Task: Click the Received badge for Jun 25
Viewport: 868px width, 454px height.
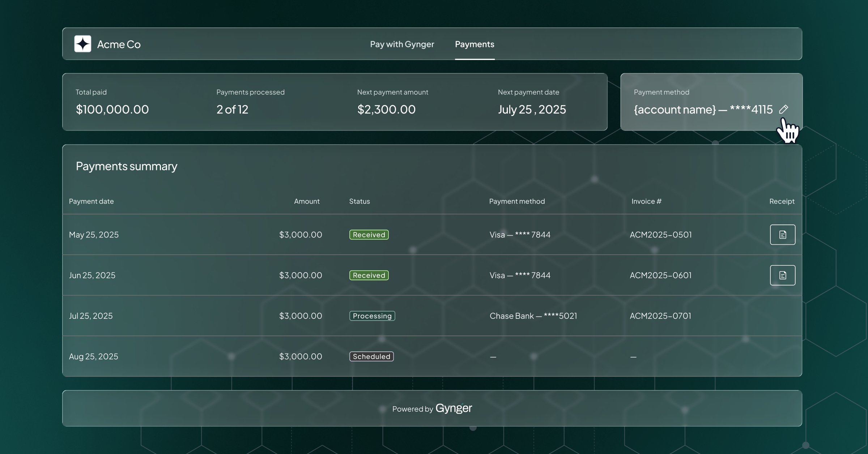Action: [x=369, y=275]
